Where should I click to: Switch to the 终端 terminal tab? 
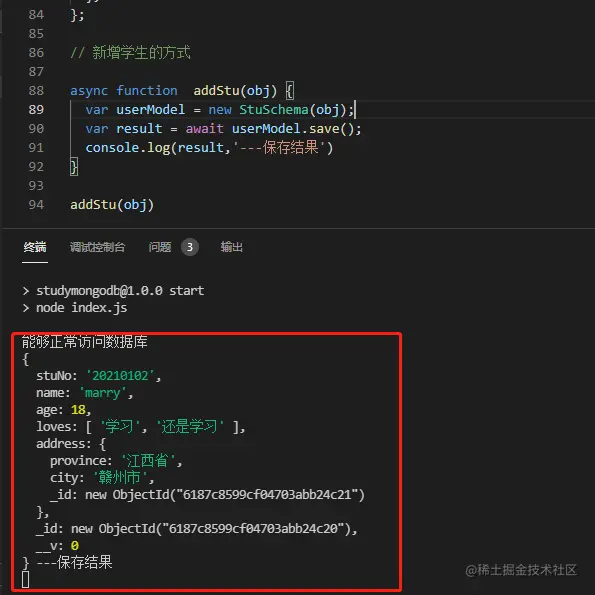(x=35, y=247)
